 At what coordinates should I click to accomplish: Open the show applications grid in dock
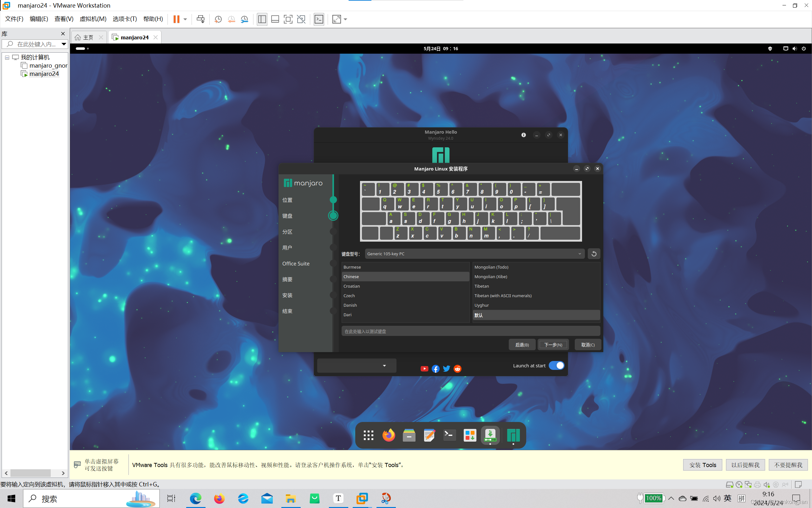tap(369, 435)
